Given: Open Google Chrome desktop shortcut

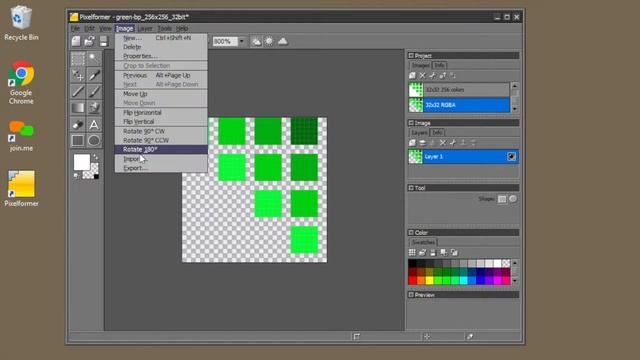Looking at the screenshot, I should click(21, 82).
